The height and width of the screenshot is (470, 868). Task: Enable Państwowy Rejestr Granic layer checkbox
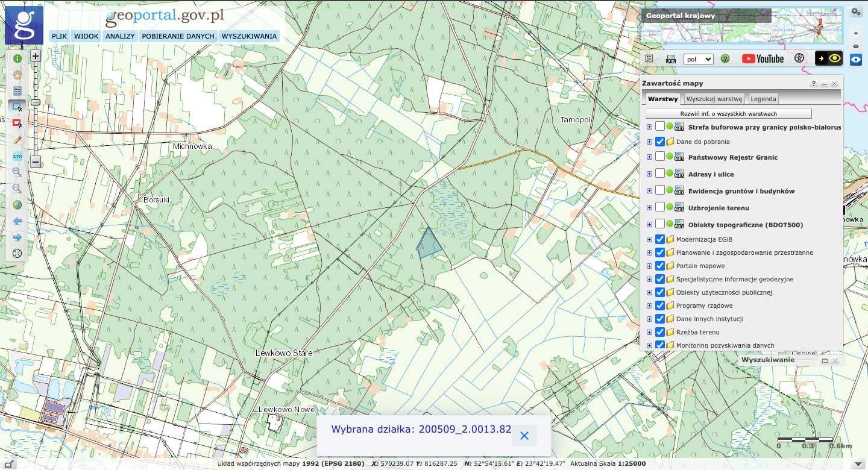coord(660,157)
